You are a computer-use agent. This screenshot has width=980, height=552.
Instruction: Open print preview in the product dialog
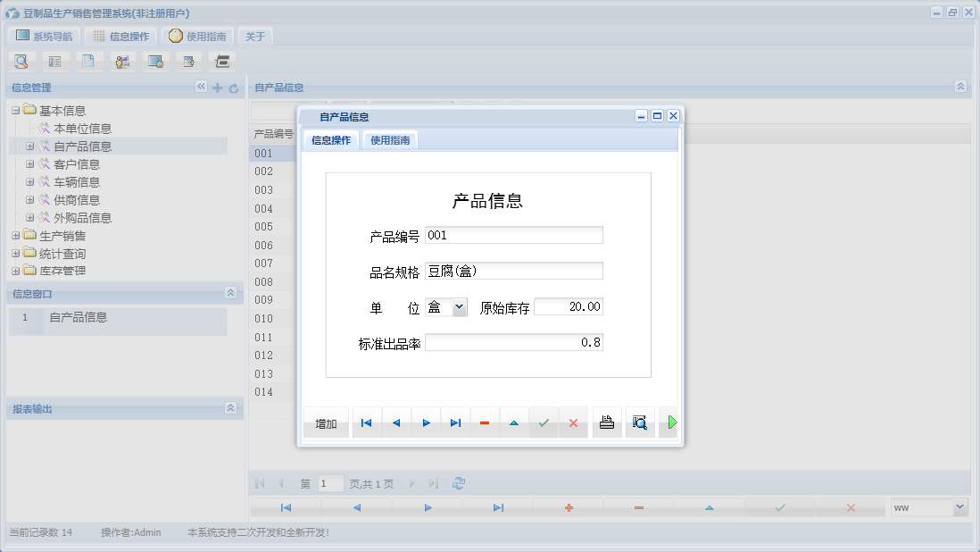pos(640,422)
